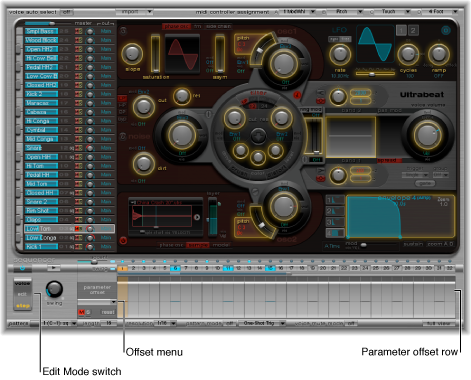Open the Touch controller dropdown
Screen dimensions: 471x380
point(392,12)
